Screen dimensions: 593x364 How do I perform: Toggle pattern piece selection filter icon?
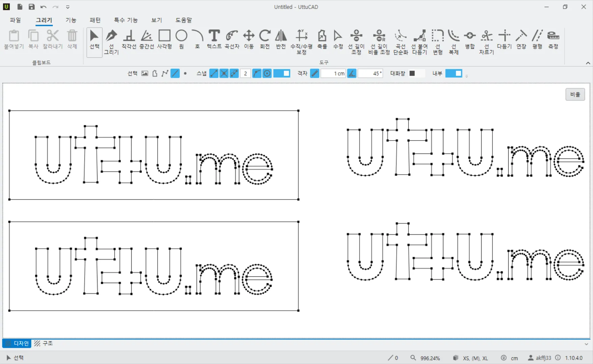(x=155, y=73)
